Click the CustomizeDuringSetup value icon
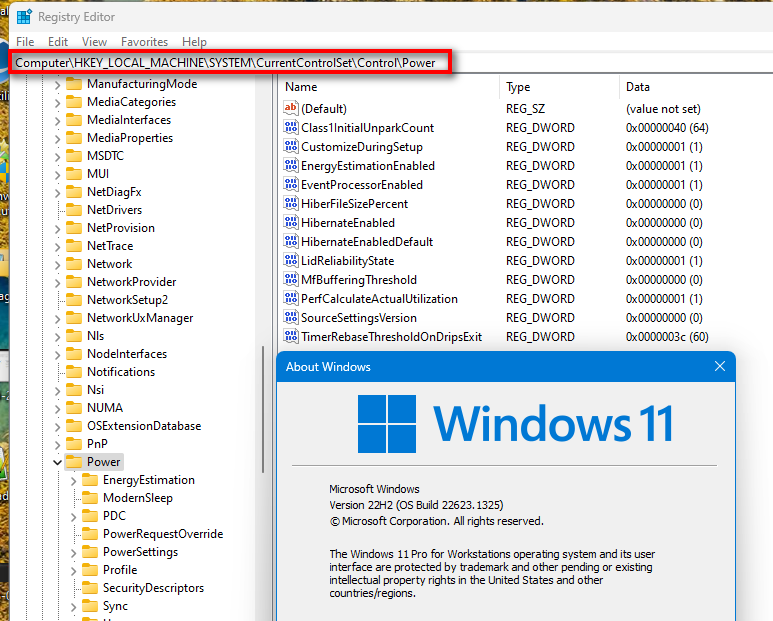The width and height of the screenshot is (773, 621). click(x=291, y=146)
